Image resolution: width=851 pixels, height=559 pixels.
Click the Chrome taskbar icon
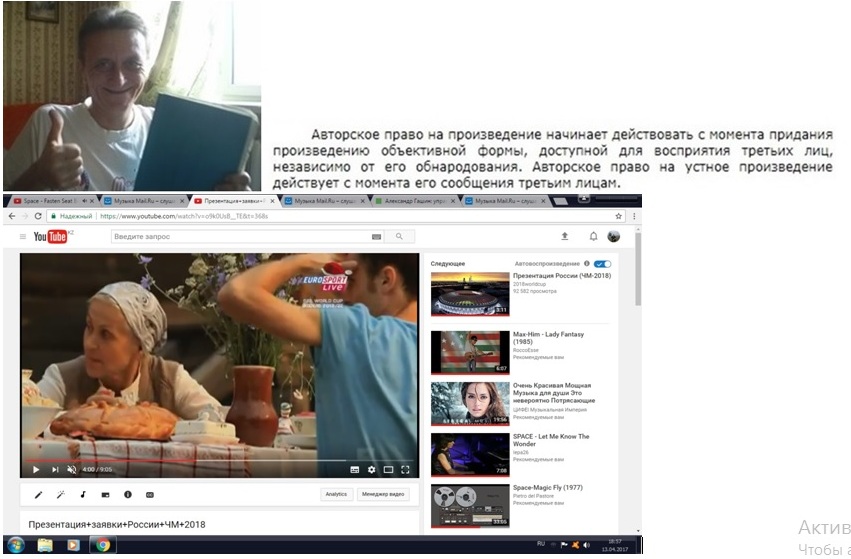[102, 545]
